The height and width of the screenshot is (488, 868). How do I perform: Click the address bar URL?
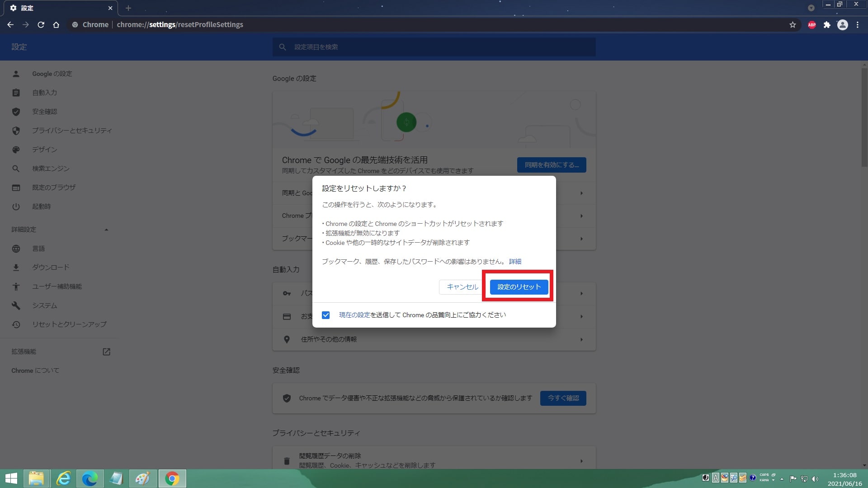tap(180, 25)
